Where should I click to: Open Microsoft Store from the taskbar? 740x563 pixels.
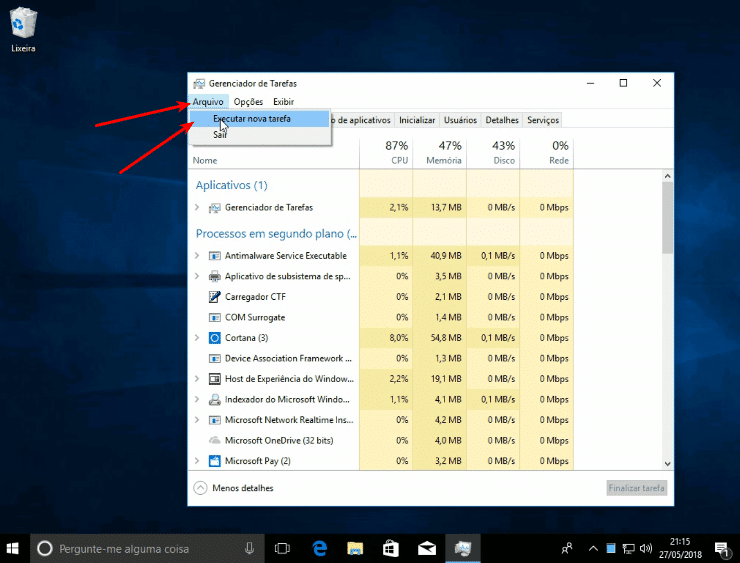coord(391,548)
